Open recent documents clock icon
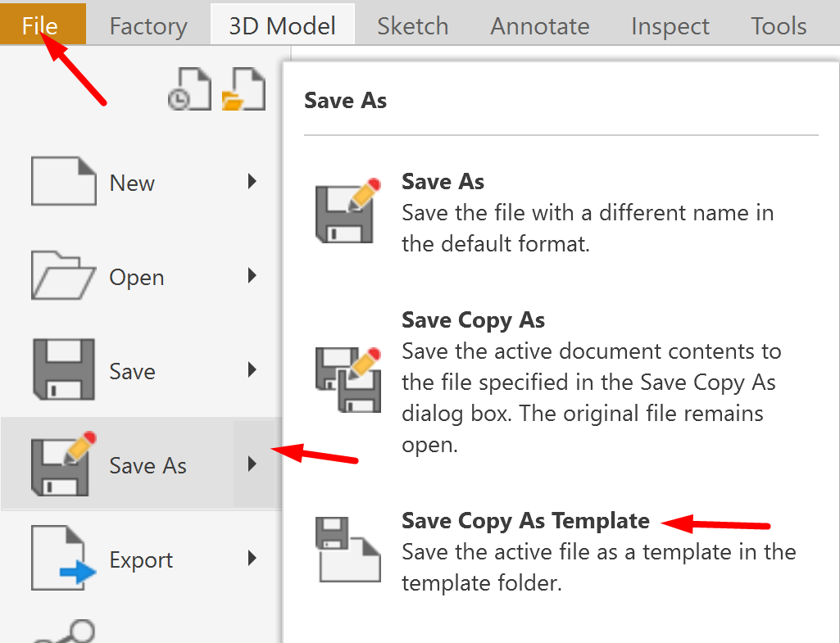This screenshot has width=840, height=643. [188, 89]
